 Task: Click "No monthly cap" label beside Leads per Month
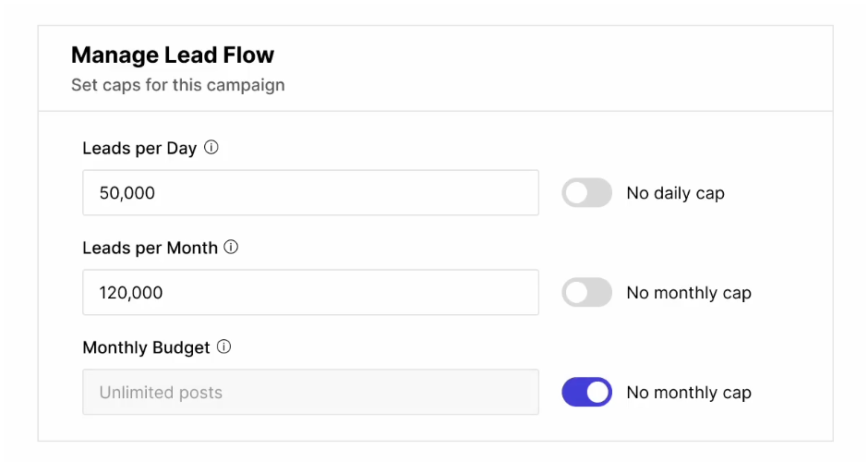tap(688, 293)
